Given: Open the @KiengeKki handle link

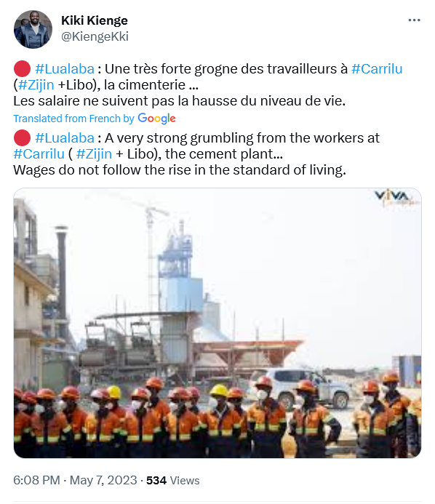Looking at the screenshot, I should click(95, 36).
